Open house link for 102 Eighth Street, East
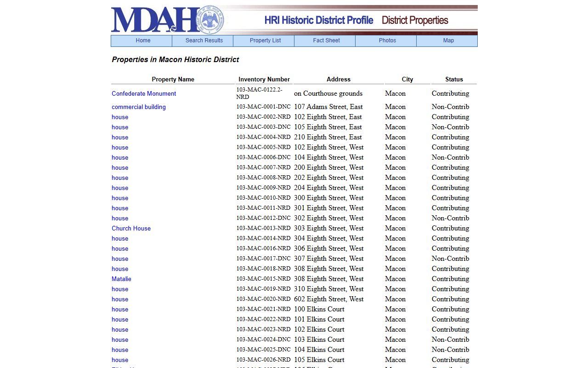 (x=120, y=117)
